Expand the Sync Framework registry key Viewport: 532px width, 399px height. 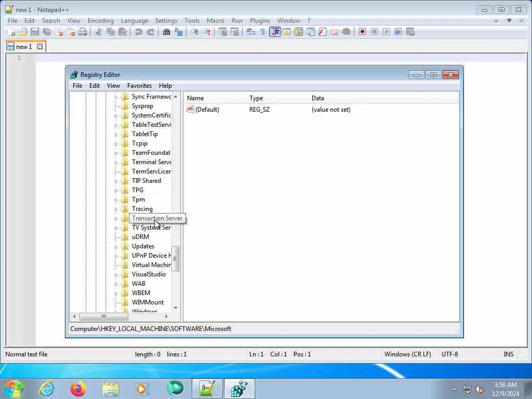pyautogui.click(x=116, y=97)
